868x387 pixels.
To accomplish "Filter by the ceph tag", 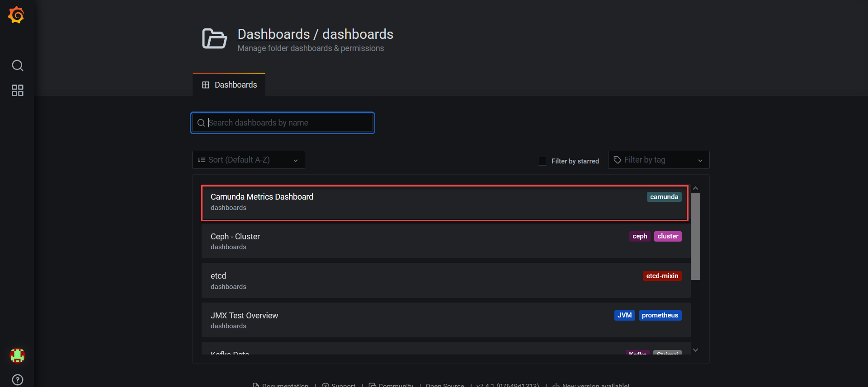I will click(x=640, y=236).
